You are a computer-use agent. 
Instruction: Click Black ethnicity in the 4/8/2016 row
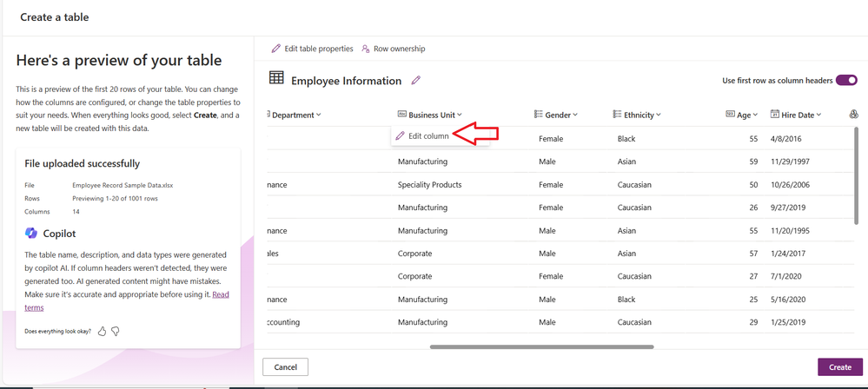[x=626, y=139]
